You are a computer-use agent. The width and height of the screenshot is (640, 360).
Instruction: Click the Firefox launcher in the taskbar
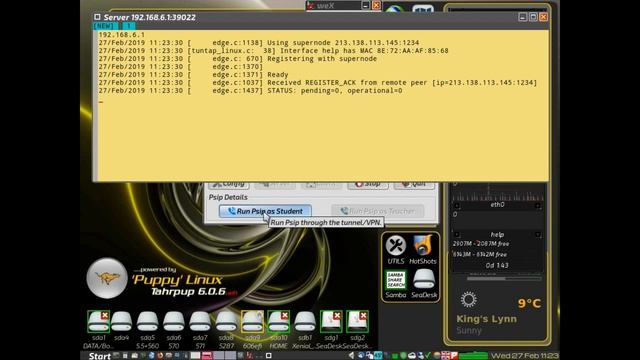point(161,356)
